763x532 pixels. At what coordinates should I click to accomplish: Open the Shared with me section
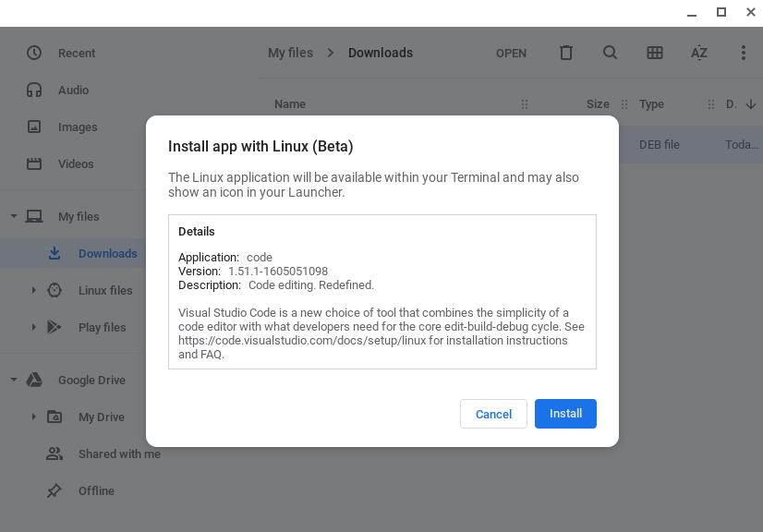click(118, 453)
